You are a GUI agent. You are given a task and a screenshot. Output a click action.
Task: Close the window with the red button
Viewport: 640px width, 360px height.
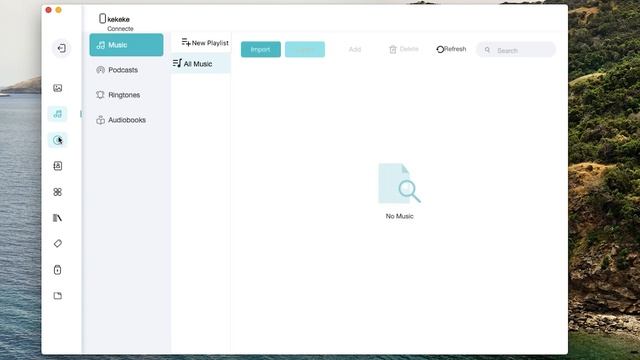49,10
